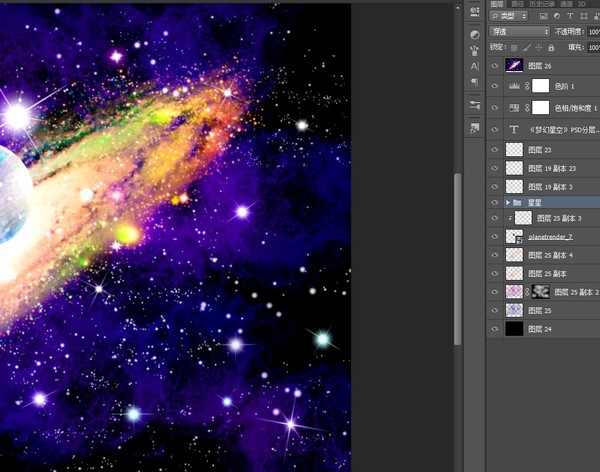Open the Character panel A| icon
The width and height of the screenshot is (600, 472).
pyautogui.click(x=474, y=66)
